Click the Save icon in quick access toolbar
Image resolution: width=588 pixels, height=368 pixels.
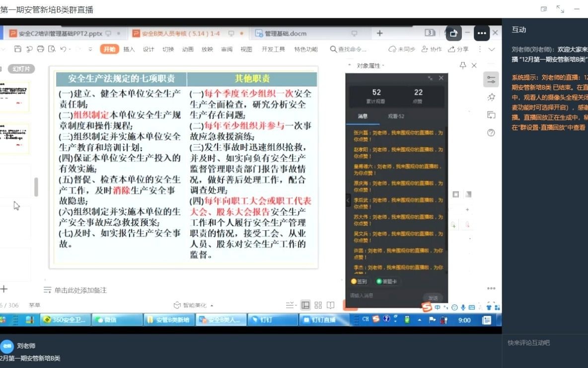pyautogui.click(x=18, y=49)
